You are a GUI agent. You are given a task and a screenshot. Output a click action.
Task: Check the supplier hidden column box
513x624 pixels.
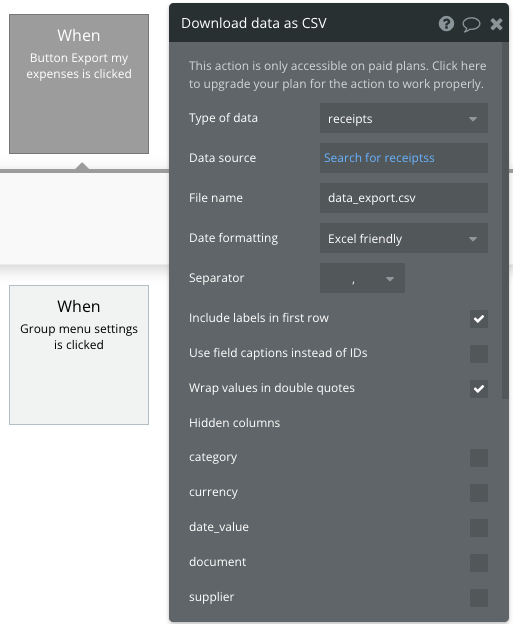(x=478, y=598)
